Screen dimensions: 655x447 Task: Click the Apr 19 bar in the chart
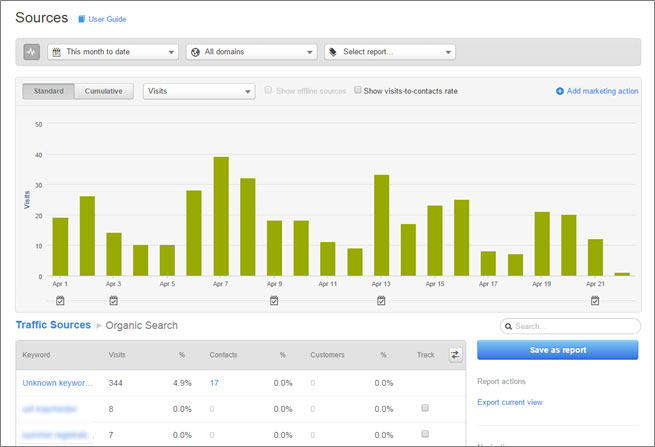[x=542, y=244]
